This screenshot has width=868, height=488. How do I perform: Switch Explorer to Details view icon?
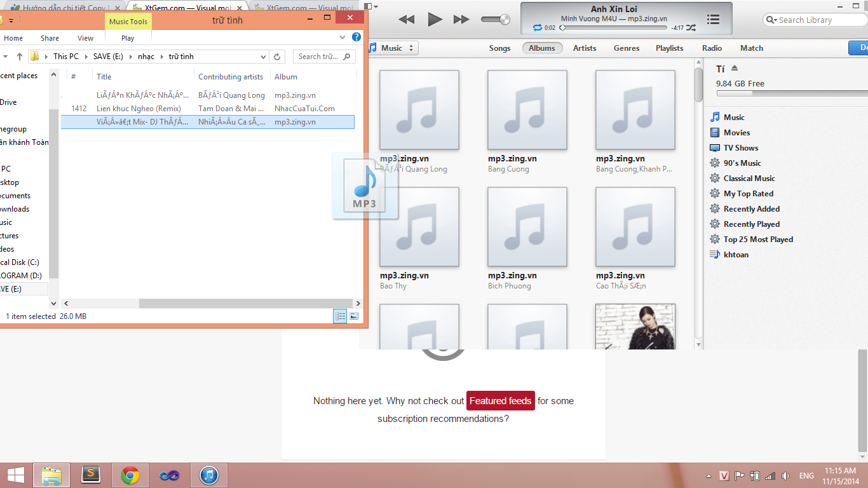click(340, 316)
